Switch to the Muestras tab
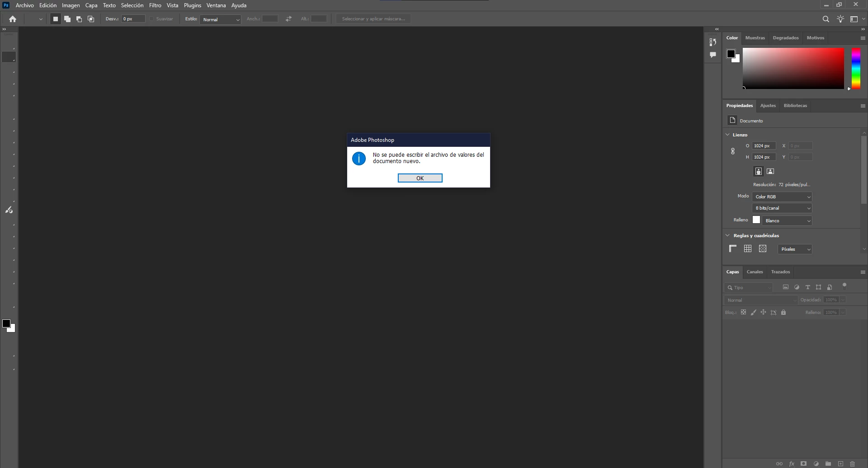 755,38
